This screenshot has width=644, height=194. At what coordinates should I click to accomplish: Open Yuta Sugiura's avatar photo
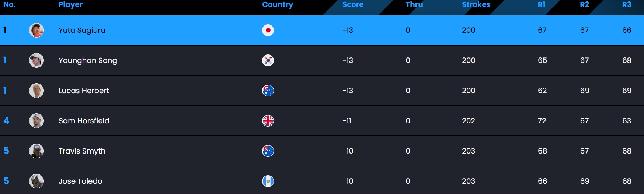tap(36, 30)
